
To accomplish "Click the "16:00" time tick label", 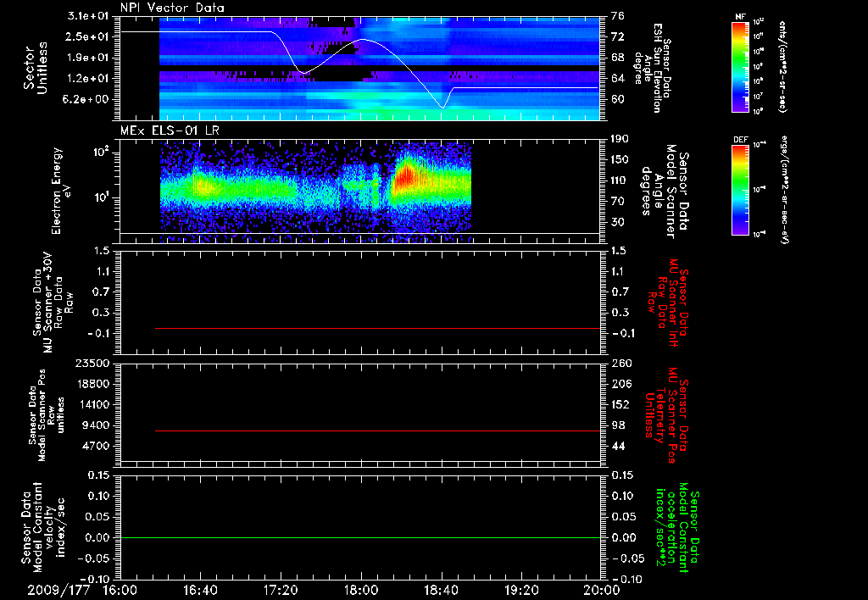I will coord(120,591).
